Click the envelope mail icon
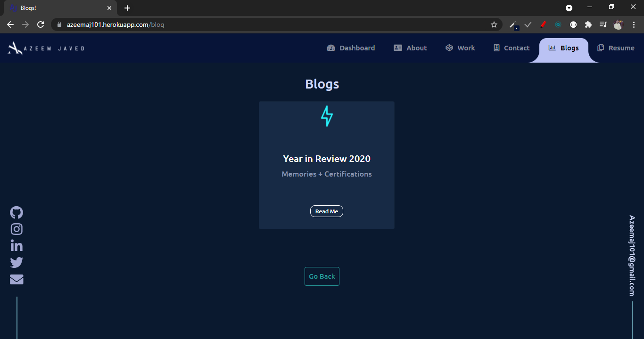The height and width of the screenshot is (339, 644). coord(17,279)
